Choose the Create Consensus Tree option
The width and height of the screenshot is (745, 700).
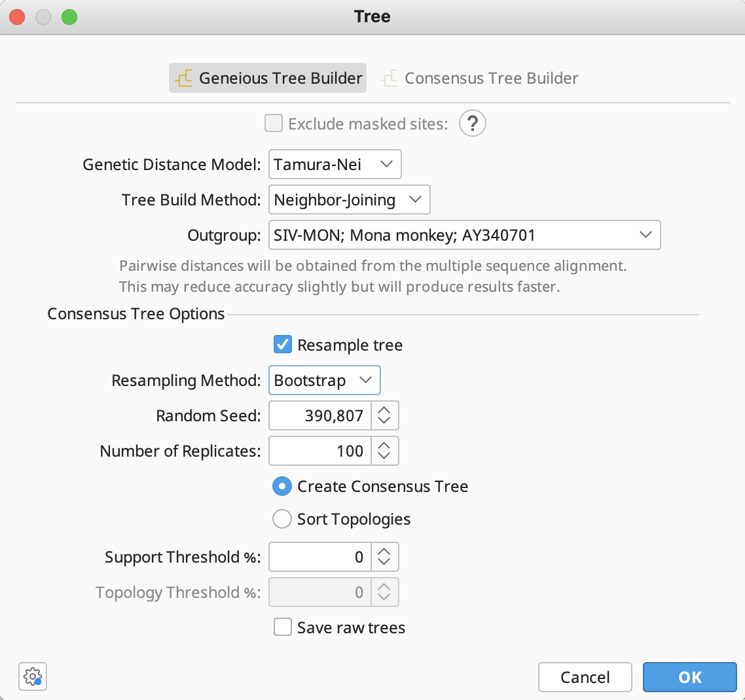pos(282,486)
